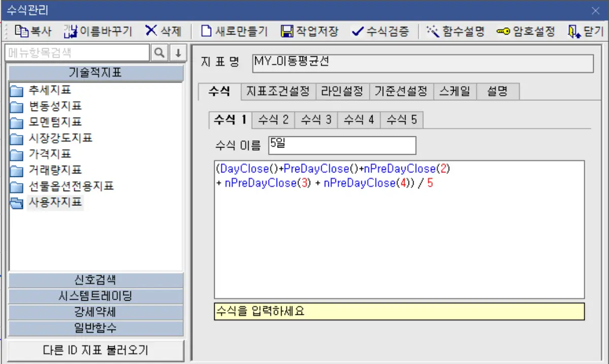The height and width of the screenshot is (364, 609).
Task: Click the 다른 ID 지표 불러오기 button
Action: (x=95, y=350)
